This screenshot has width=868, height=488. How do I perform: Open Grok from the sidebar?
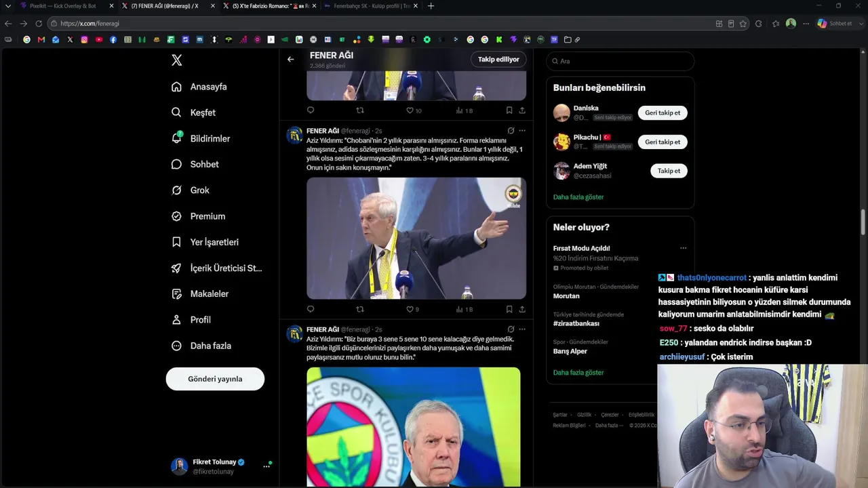(x=191, y=190)
